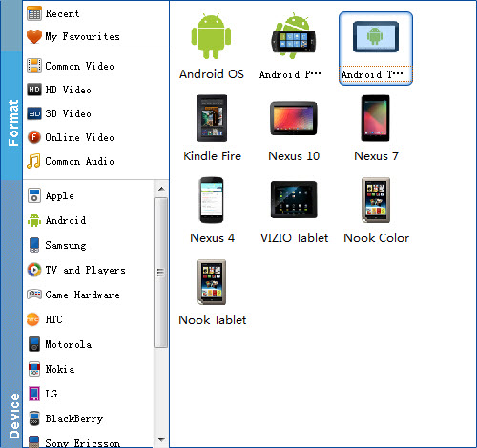Image resolution: width=477 pixels, height=448 pixels.
Task: Click the LG phone icon
Action: pyautogui.click(x=34, y=394)
